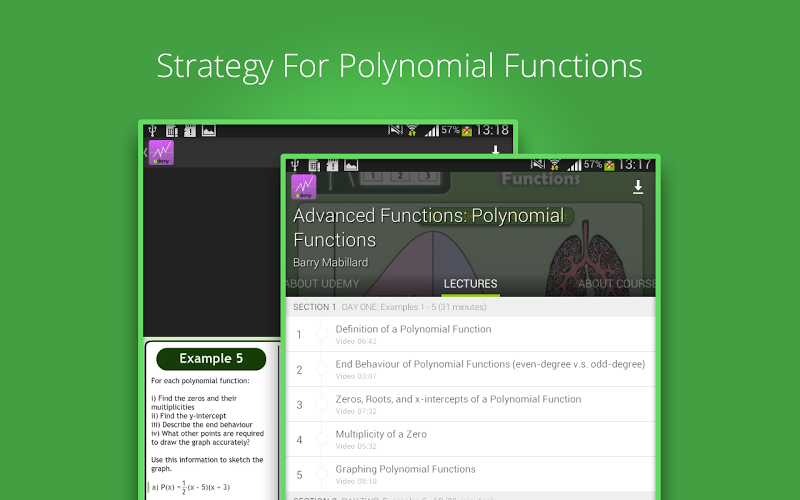Image resolution: width=800 pixels, height=500 pixels.
Task: Tap progress circle for lecture 3
Action: (322, 404)
